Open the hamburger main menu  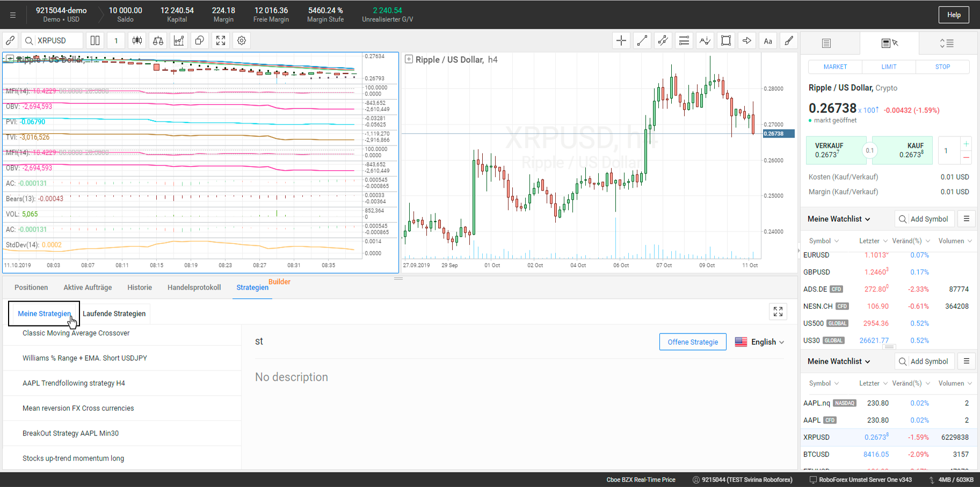click(x=13, y=15)
